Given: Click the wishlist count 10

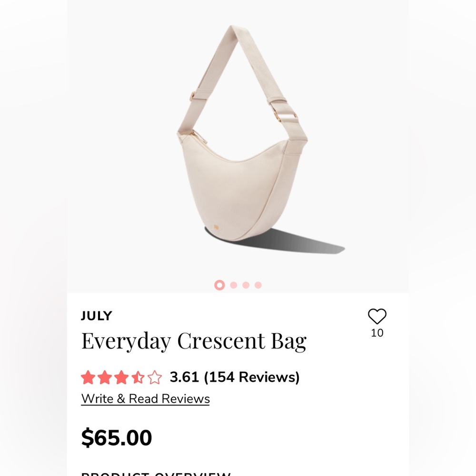Looking at the screenshot, I should 377,334.
